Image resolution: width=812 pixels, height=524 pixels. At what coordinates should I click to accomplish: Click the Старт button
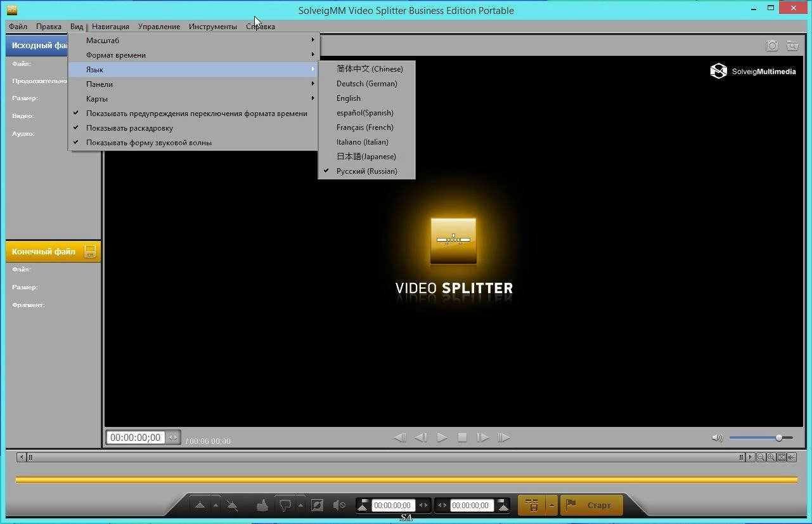coord(591,506)
